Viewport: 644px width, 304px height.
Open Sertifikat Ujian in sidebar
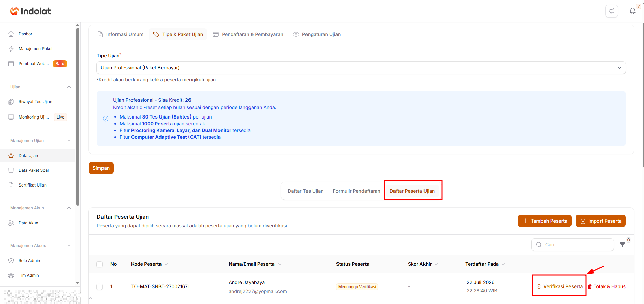click(32, 185)
